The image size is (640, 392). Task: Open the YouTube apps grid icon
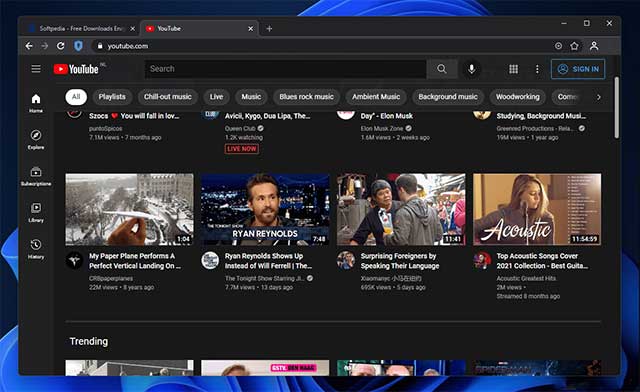(x=513, y=69)
